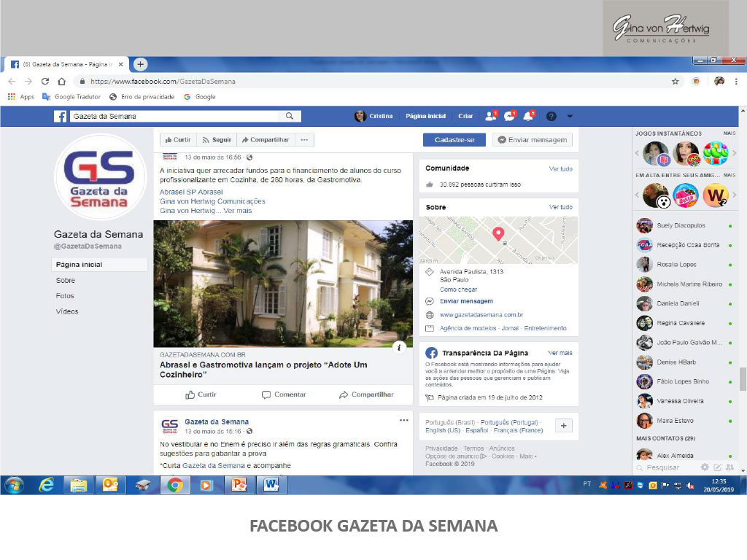Open the www.gazetadasemana.com.br website link
747x560 pixels.
tap(481, 315)
